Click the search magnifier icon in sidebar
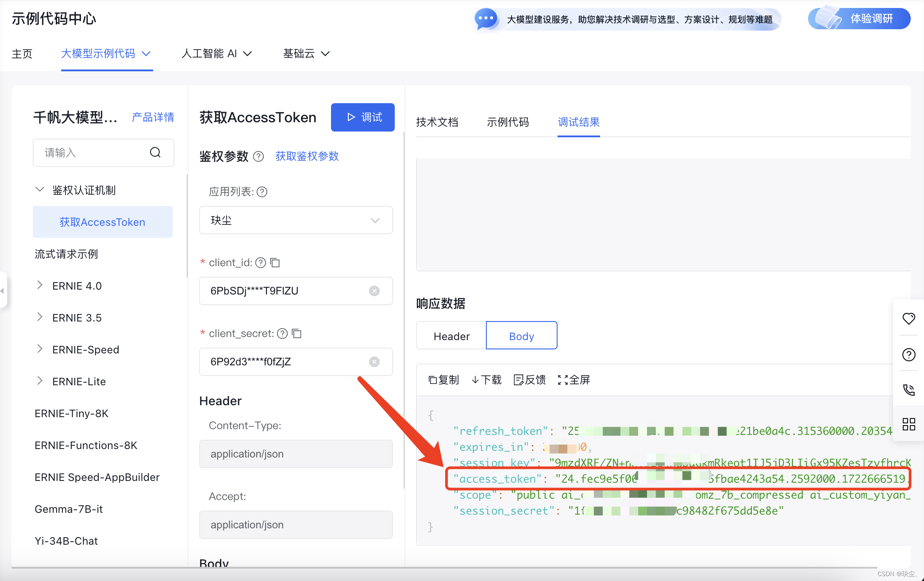 coord(155,152)
